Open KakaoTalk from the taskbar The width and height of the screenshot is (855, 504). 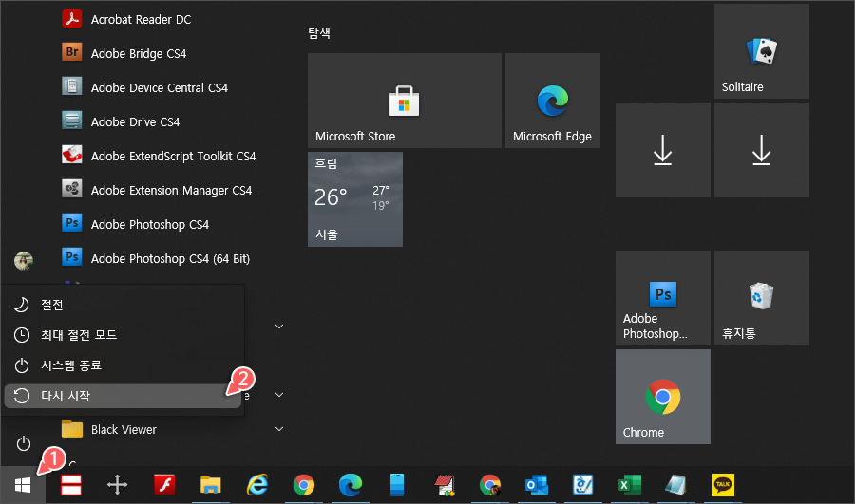(723, 484)
